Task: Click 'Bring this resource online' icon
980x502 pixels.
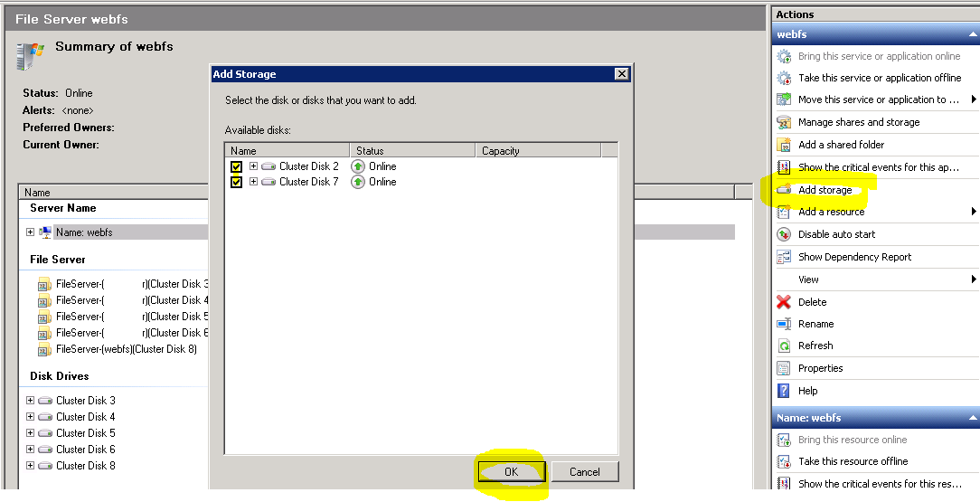Action: [784, 440]
